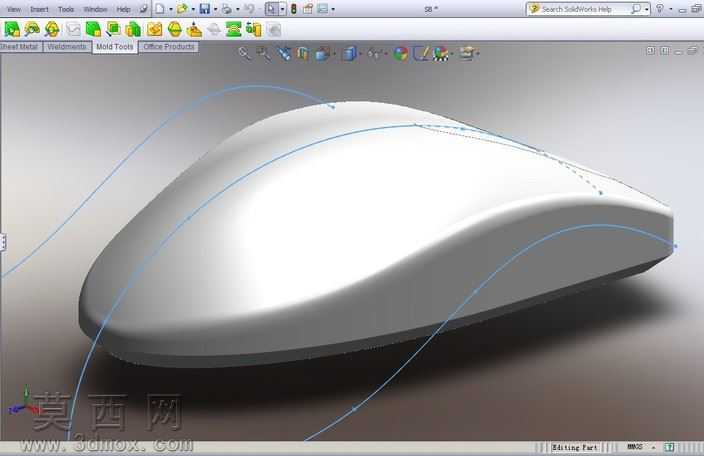Save the document with floppy disk icon
This screenshot has height=456, width=704.
(205, 9)
